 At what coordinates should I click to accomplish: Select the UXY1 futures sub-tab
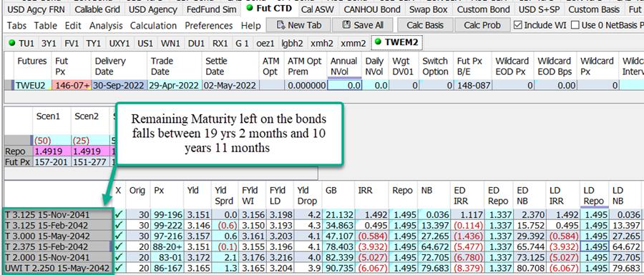point(119,43)
